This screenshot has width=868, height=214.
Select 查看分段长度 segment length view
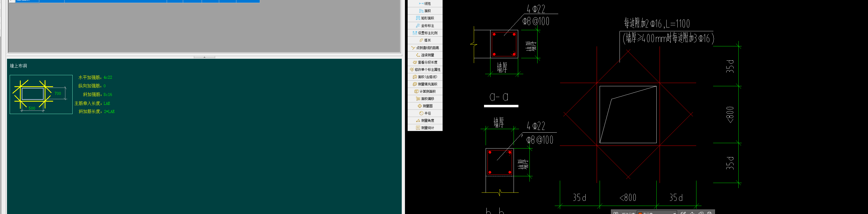425,63
